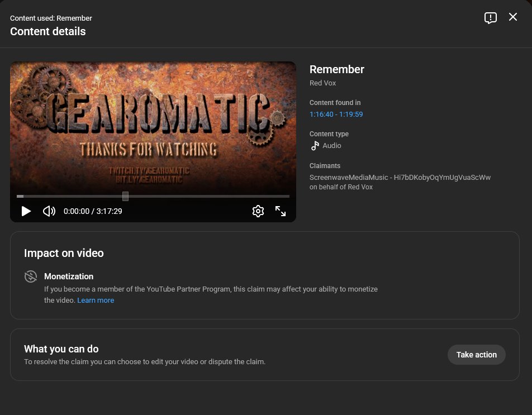Click the What you can do heading
The height and width of the screenshot is (415, 532).
point(61,349)
